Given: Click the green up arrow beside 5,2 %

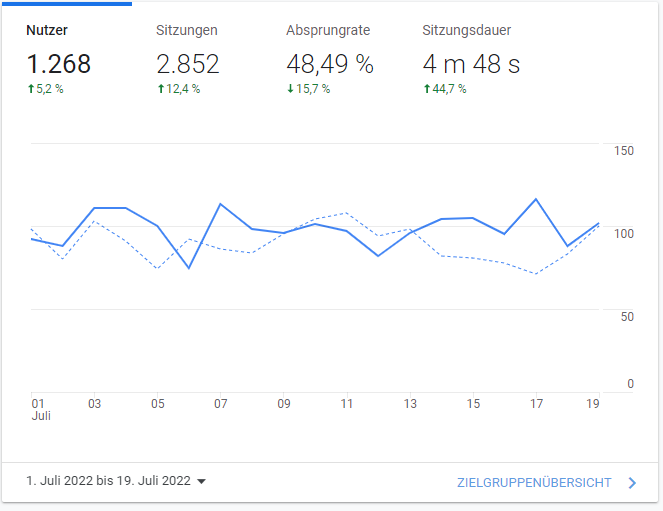Looking at the screenshot, I should 30,89.
